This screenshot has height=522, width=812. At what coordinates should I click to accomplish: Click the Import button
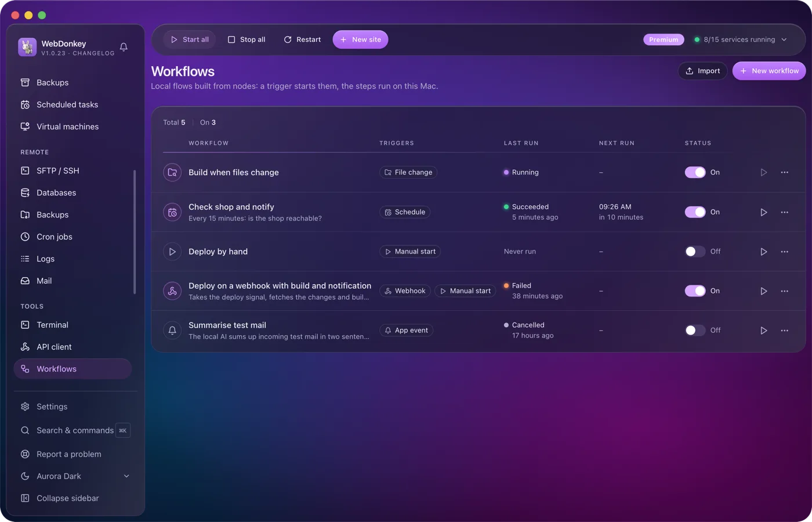coord(702,71)
